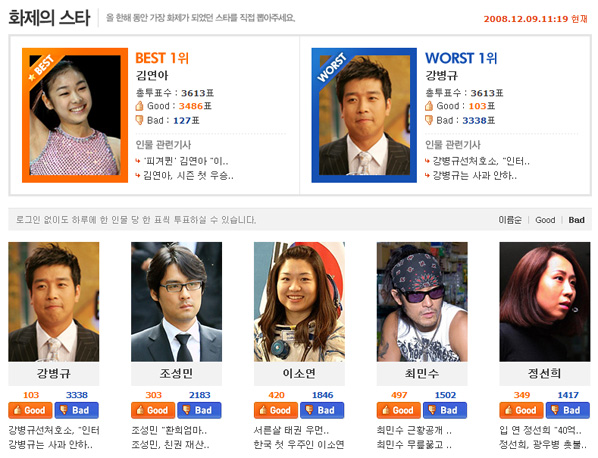Open the BEST 1위 김연아 photo
The width and height of the screenshot is (598, 458).
[x=75, y=115]
